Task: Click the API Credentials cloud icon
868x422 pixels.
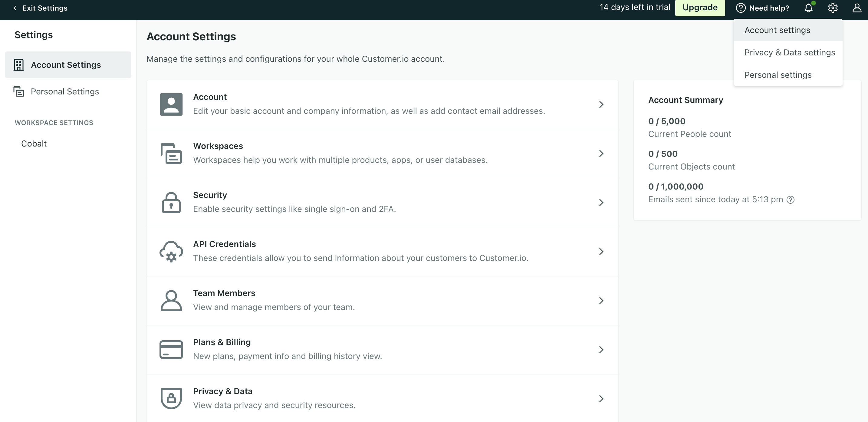Action: [171, 252]
